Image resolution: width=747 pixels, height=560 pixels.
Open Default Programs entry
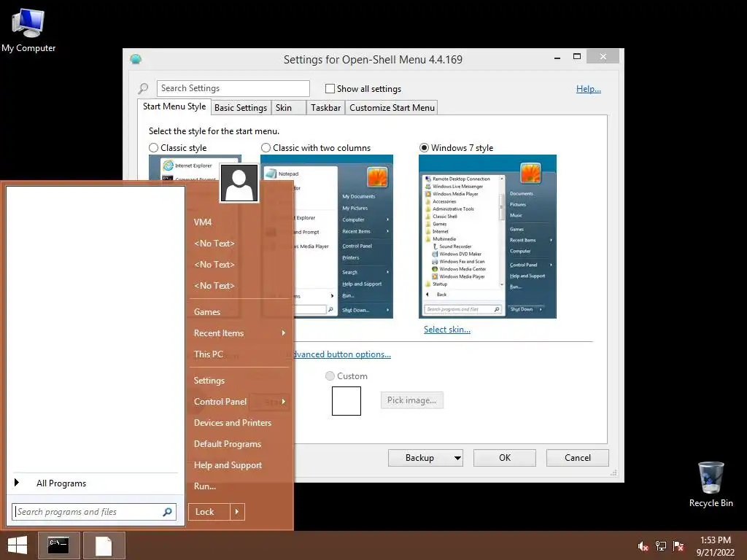pyautogui.click(x=228, y=444)
